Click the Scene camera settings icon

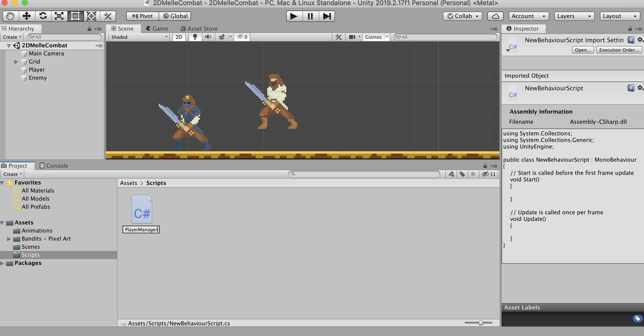(352, 37)
